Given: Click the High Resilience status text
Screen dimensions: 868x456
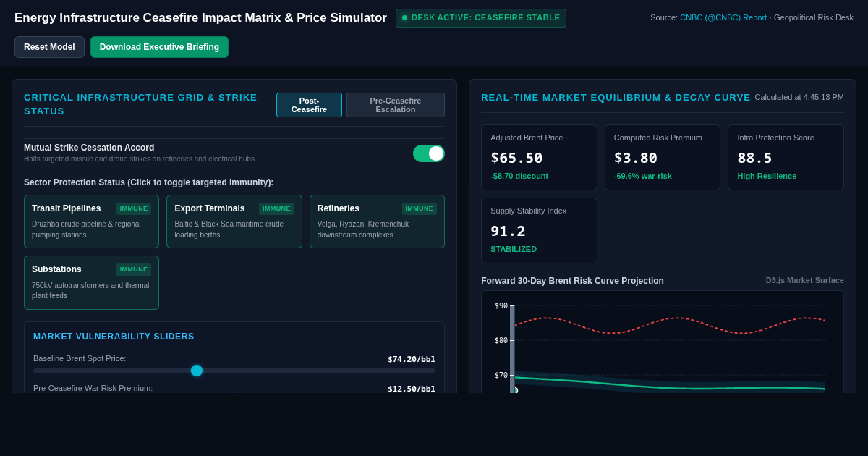Looking at the screenshot, I should tap(767, 176).
